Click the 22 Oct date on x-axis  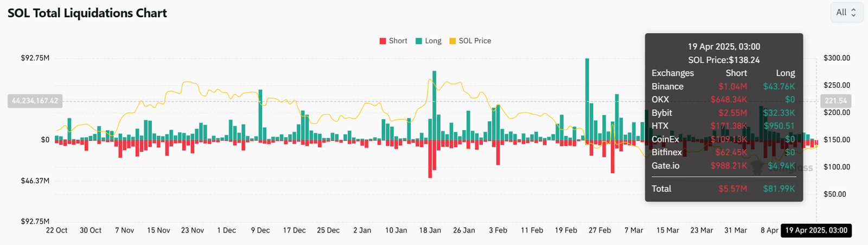click(56, 230)
